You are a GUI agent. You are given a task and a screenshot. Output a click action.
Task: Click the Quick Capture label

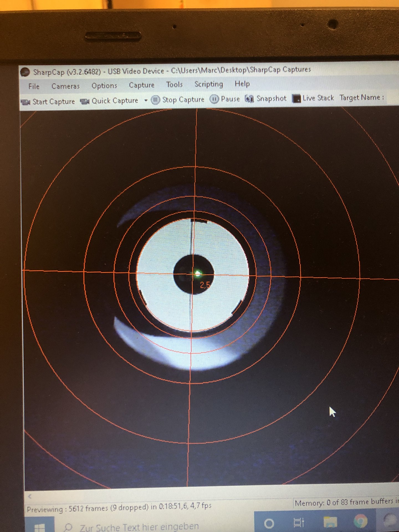115,101
